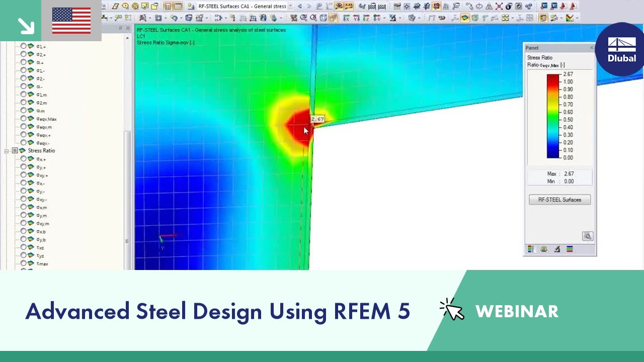Select the τxz stress ratio radio button
644x362 pixels.
click(23, 248)
